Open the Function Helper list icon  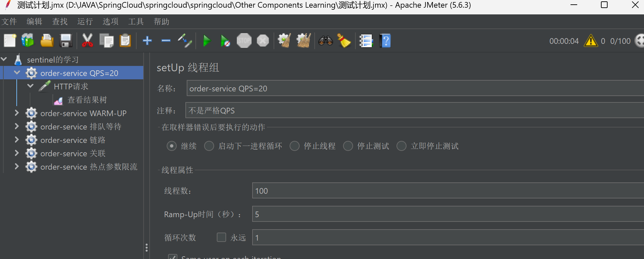[366, 41]
